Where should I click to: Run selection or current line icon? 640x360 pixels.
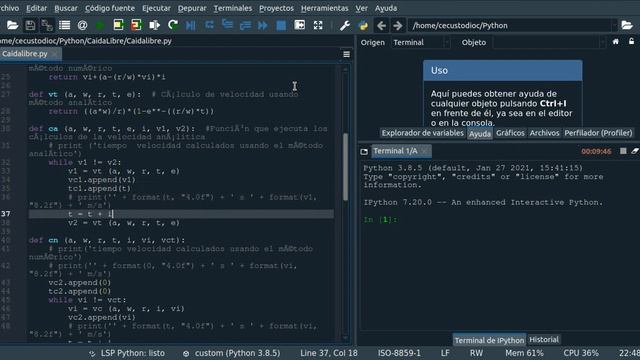coord(154,25)
